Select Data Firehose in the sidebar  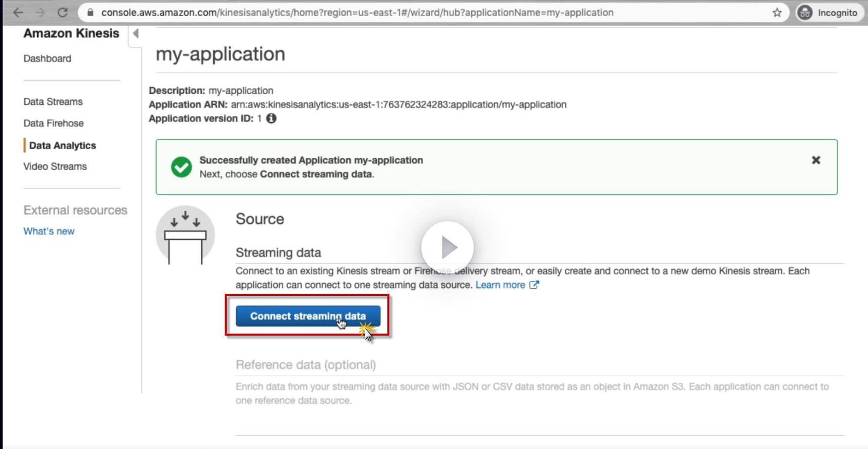click(x=53, y=123)
